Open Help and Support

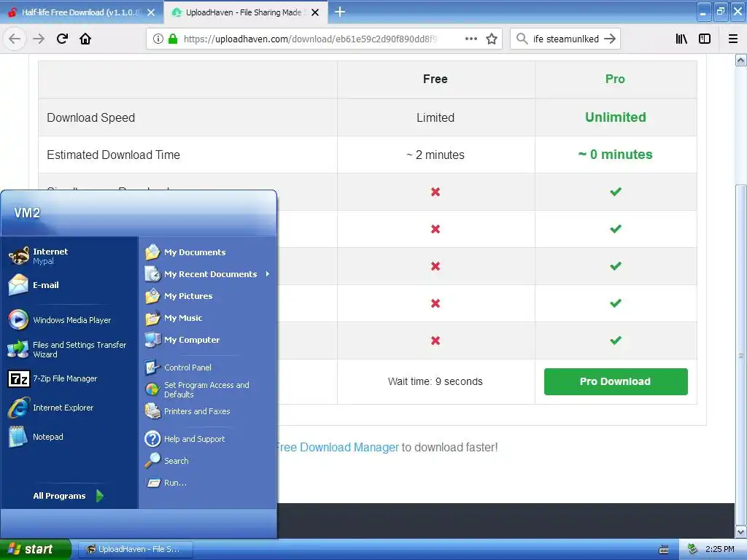point(207,438)
